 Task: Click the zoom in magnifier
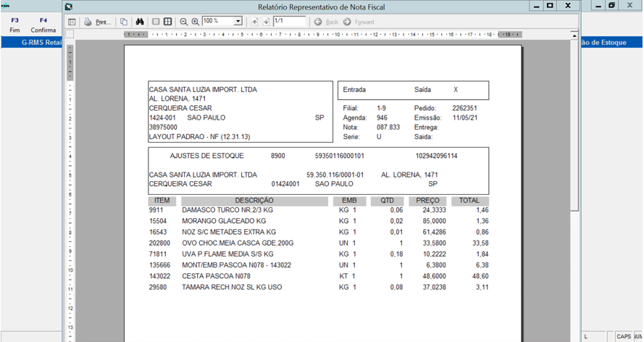(x=196, y=22)
